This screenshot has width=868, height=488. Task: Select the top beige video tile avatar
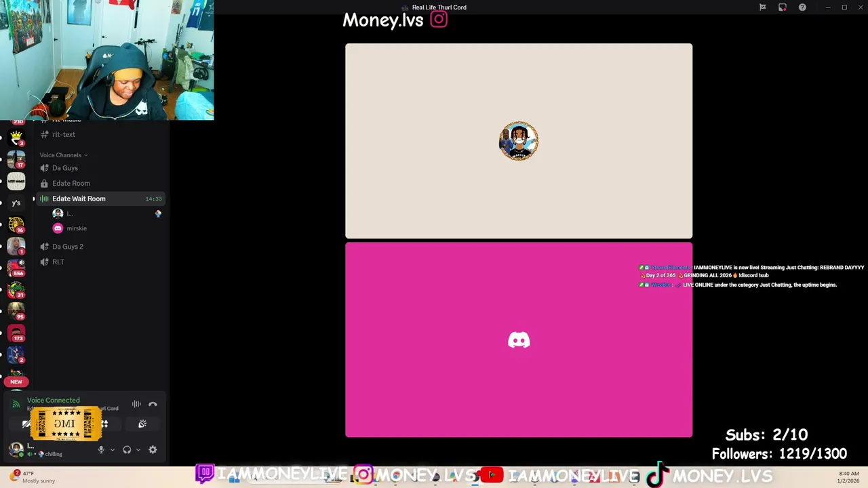(519, 141)
